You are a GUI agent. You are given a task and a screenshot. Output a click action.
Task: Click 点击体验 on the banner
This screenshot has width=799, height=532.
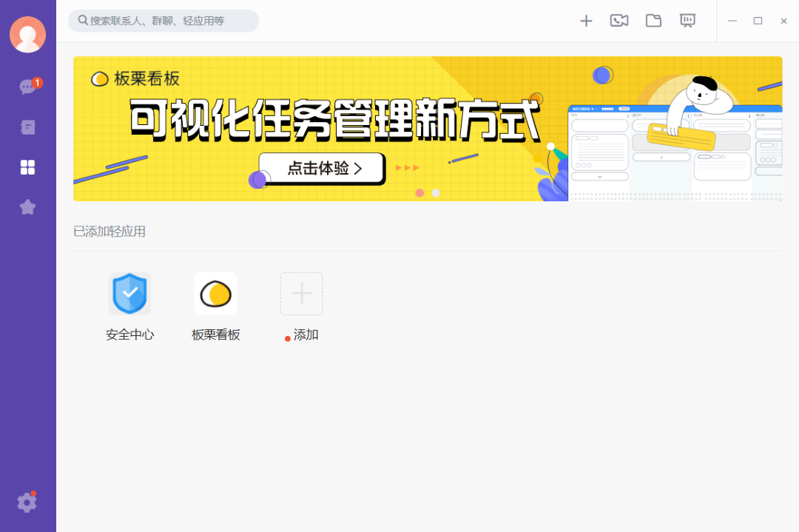[x=321, y=168]
